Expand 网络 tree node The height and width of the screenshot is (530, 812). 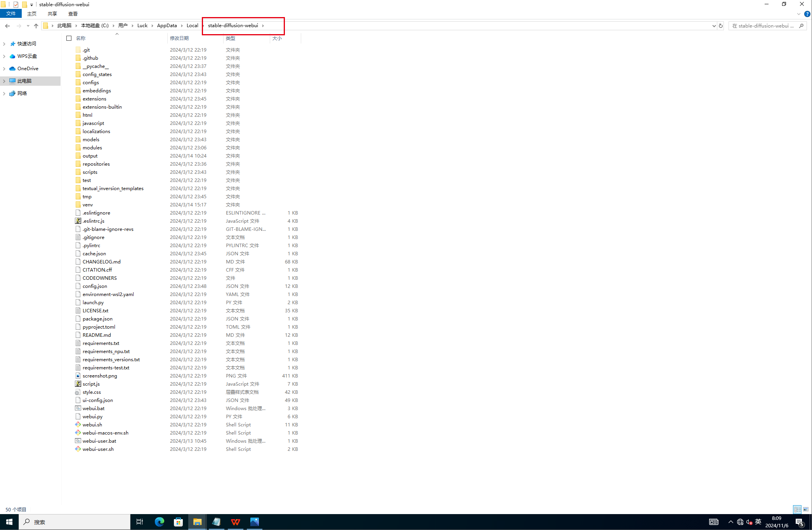pos(4,94)
